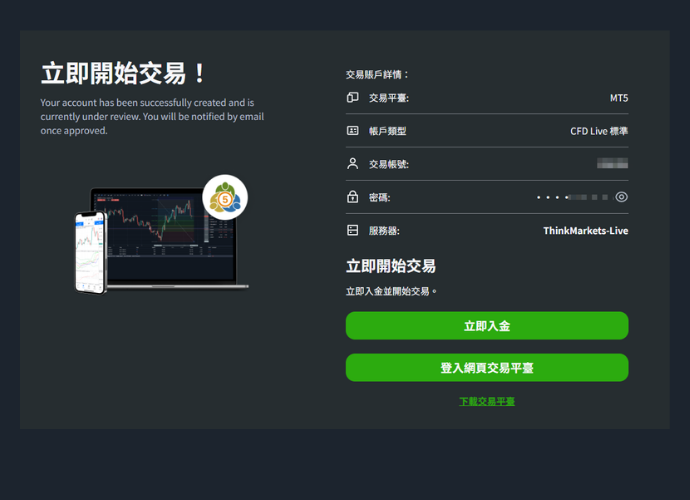Select the CFD Live 標準 account type value

599,131
